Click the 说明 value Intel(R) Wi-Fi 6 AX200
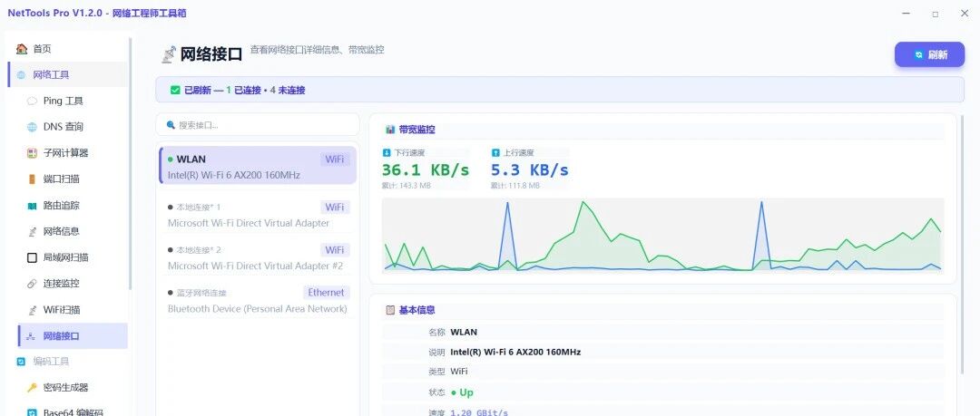This screenshot has width=980, height=416. pyautogui.click(x=515, y=353)
